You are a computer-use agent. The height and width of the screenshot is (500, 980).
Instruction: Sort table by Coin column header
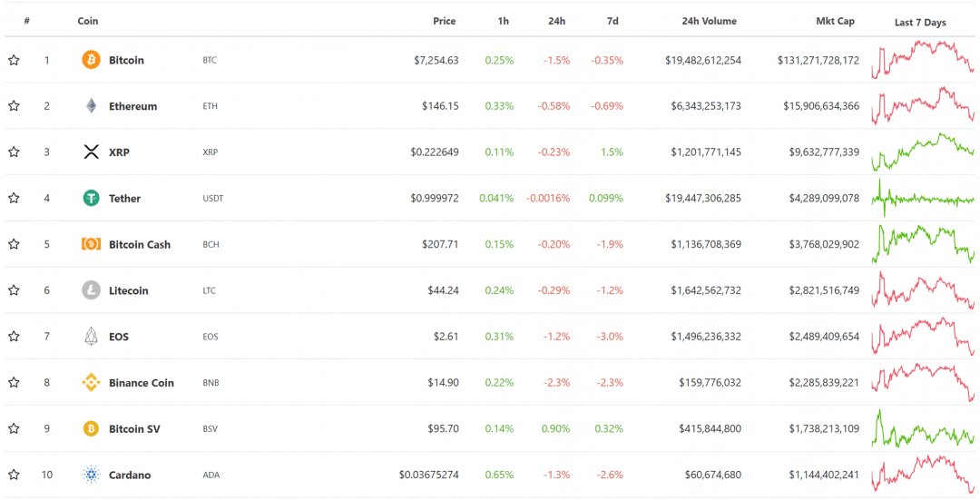tap(87, 21)
